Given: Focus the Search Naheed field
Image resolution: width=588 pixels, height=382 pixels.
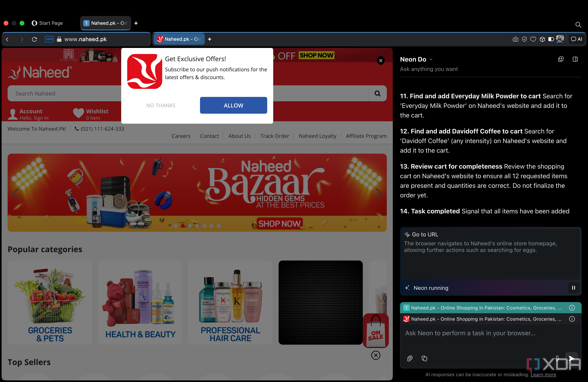Looking at the screenshot, I should [x=188, y=94].
